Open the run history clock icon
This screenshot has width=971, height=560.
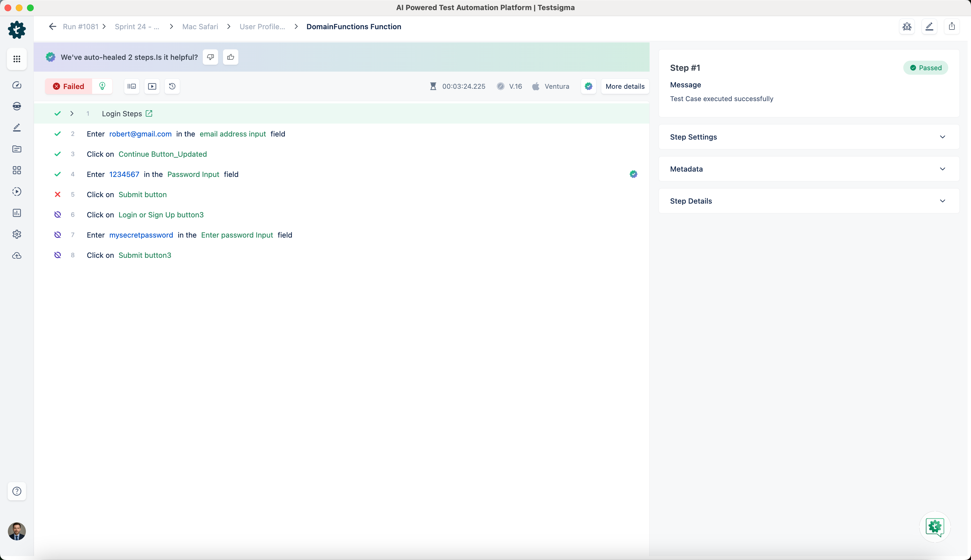tap(172, 86)
